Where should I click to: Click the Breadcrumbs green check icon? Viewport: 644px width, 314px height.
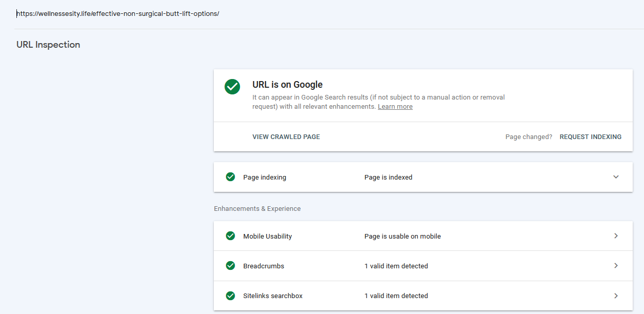pyautogui.click(x=231, y=266)
